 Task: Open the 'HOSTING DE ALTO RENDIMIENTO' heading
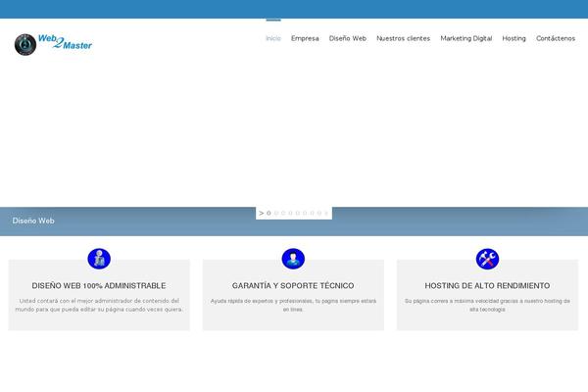(487, 286)
